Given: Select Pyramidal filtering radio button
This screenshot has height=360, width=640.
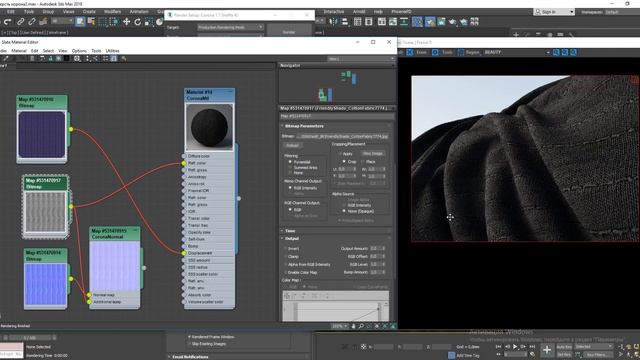Looking at the screenshot, I should tap(290, 162).
